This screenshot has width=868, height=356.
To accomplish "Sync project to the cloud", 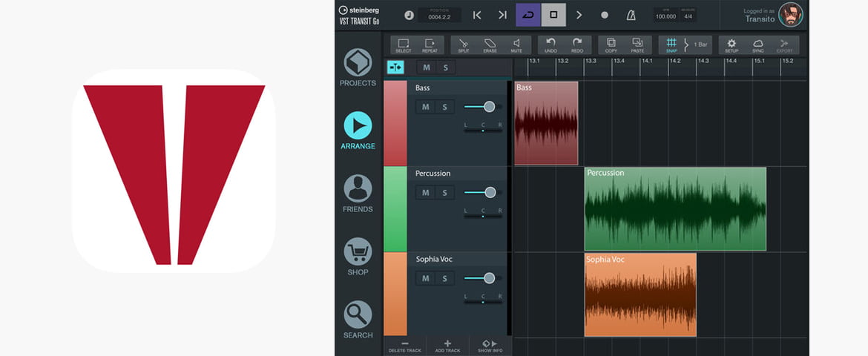I will click(x=758, y=45).
